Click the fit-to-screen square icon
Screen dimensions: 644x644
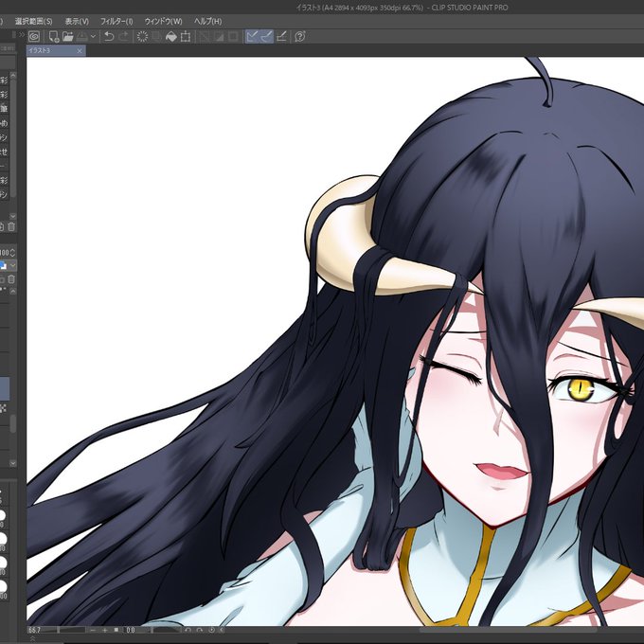116,630
